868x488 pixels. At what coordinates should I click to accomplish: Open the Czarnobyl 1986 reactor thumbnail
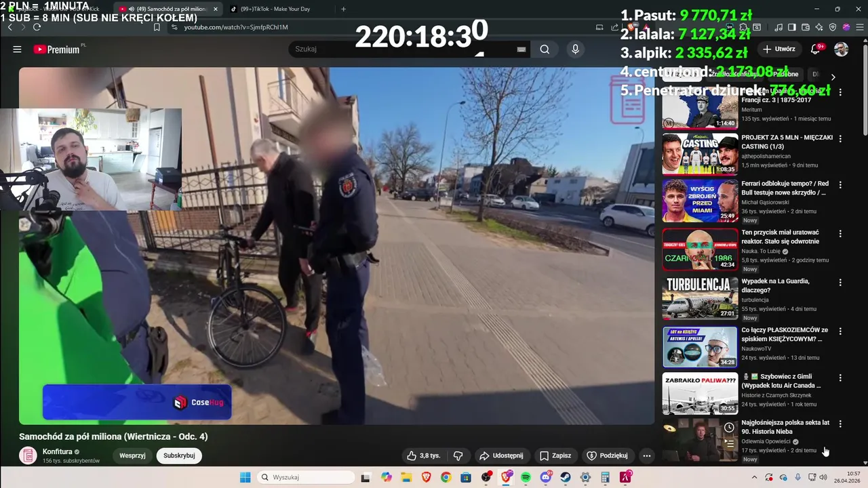tap(700, 249)
